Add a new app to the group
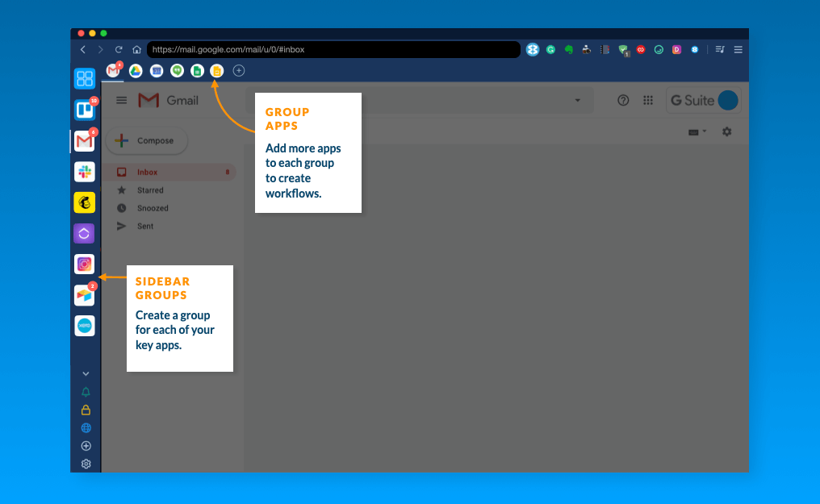The height and width of the screenshot is (504, 820). pyautogui.click(x=238, y=71)
